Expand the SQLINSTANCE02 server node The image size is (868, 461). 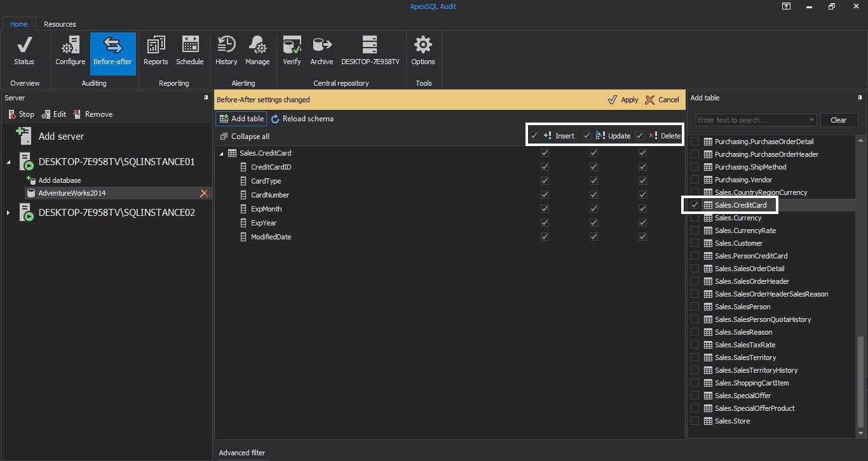8,213
